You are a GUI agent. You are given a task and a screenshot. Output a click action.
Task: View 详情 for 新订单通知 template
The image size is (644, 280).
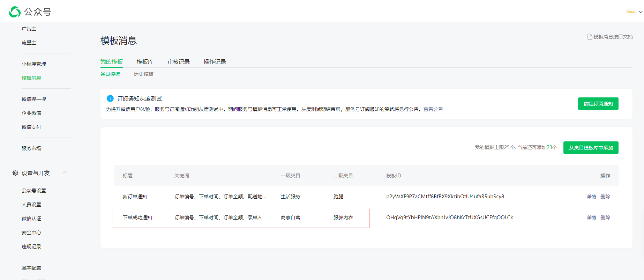[x=591, y=197]
